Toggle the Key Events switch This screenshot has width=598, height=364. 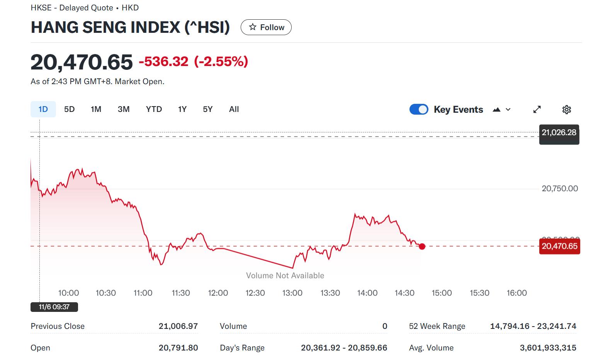coord(419,109)
